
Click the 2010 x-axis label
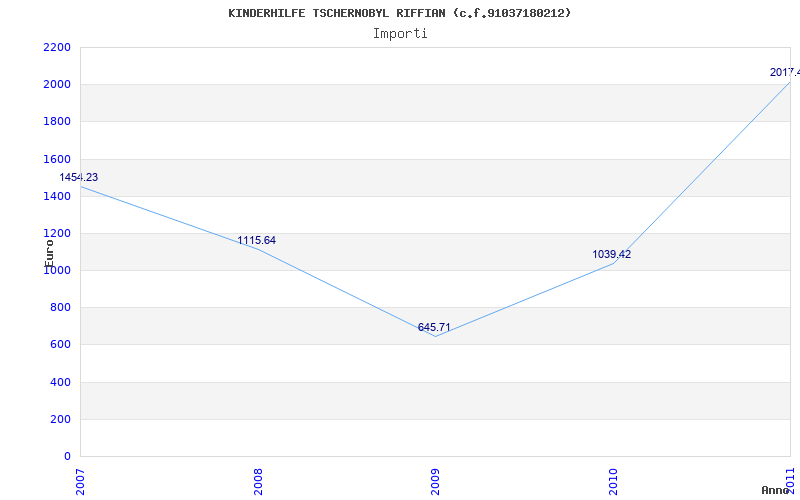click(613, 482)
